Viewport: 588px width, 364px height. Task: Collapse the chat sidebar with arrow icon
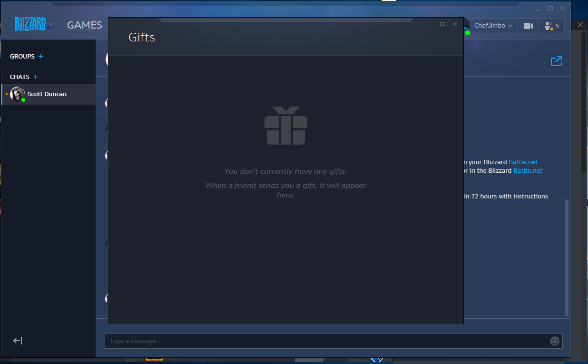pyautogui.click(x=18, y=341)
